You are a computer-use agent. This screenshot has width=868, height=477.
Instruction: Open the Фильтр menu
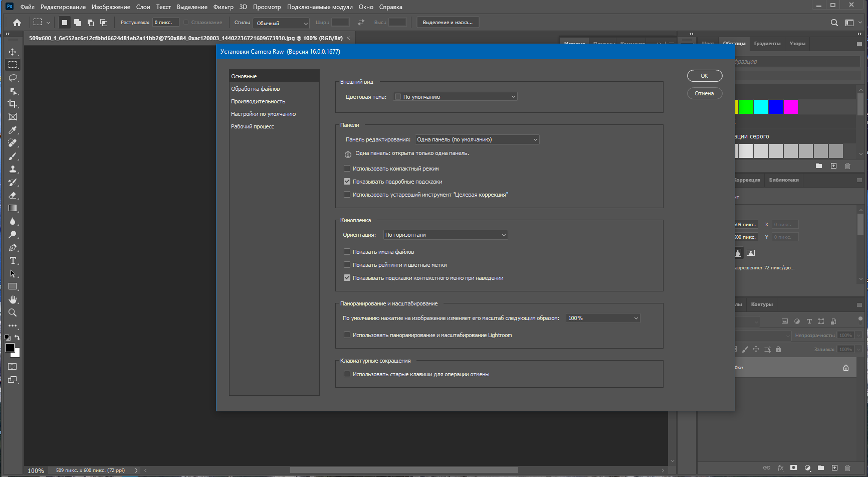pos(224,7)
